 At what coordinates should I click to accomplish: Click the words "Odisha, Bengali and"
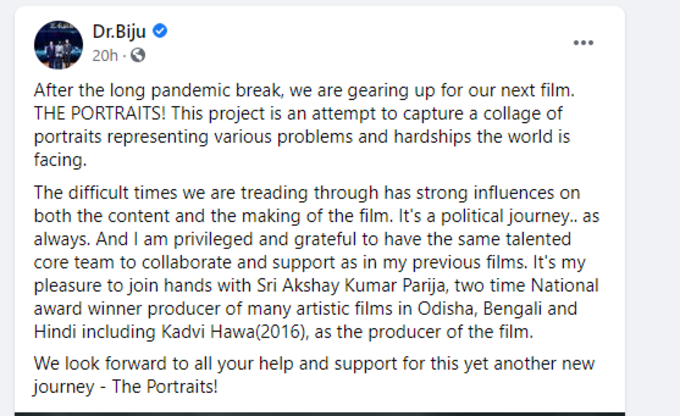point(497,309)
